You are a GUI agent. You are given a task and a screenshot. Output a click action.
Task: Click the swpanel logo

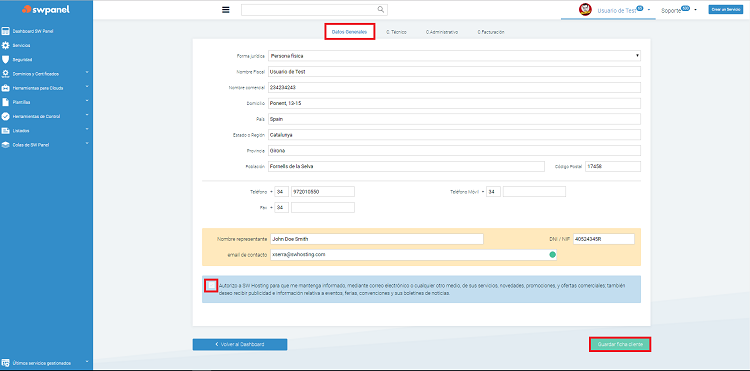[46, 10]
